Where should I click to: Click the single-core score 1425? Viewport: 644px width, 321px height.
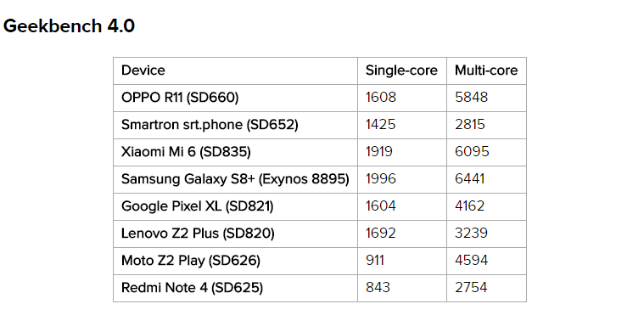coord(380,125)
